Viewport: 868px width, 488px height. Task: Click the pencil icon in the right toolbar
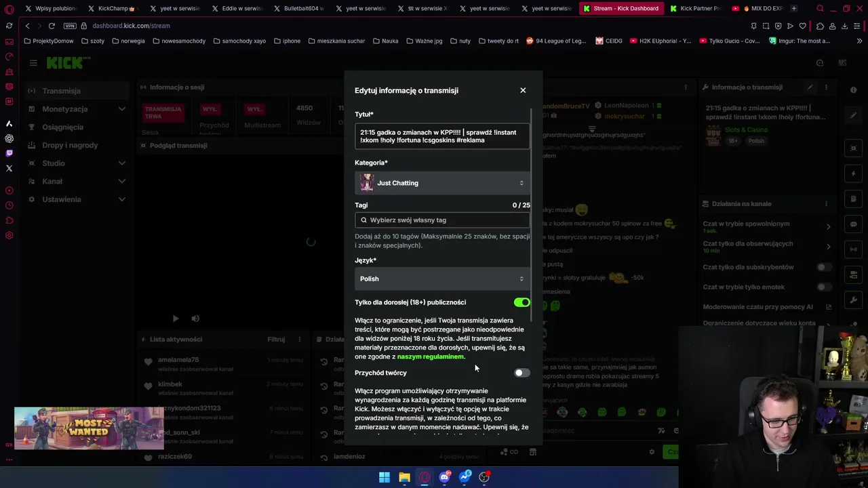(854, 115)
